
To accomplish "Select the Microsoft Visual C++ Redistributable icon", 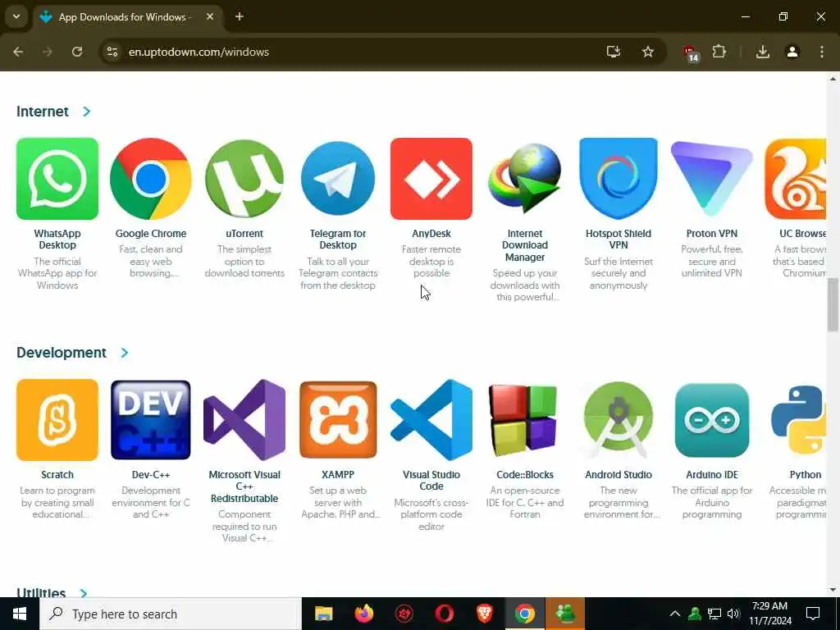I will coord(244,420).
